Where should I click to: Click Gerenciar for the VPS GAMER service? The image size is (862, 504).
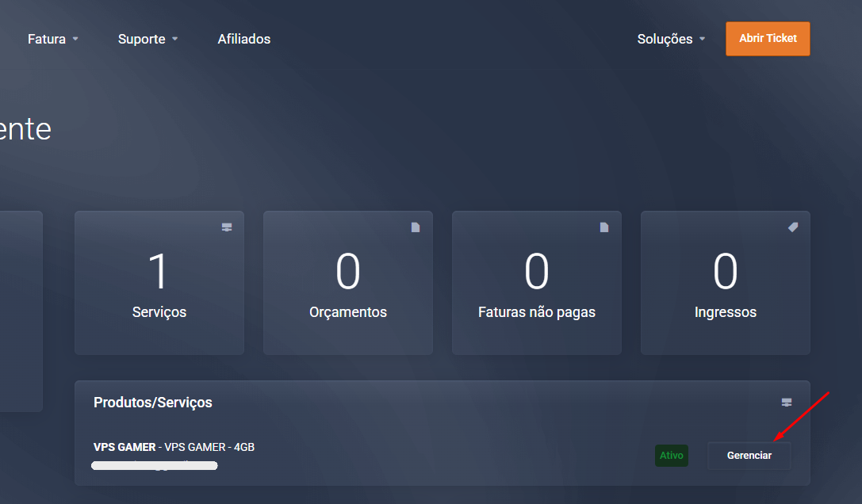pos(749,455)
